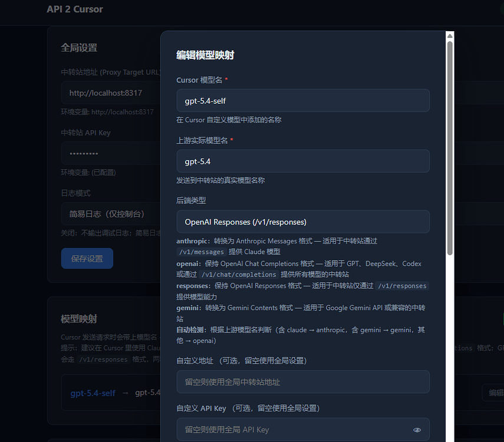Image resolution: width=504 pixels, height=442 pixels.
Task: Click the custom address input field
Action: [303, 382]
